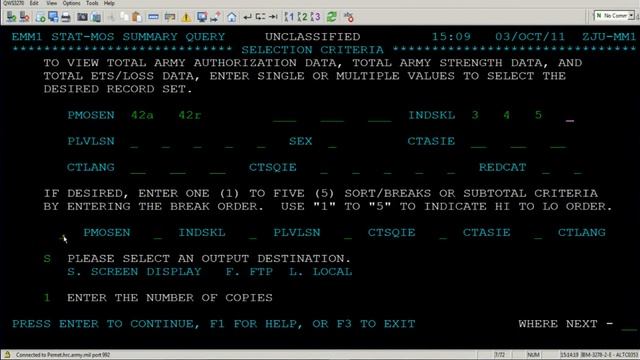Viewport: 640px width, 360px height.
Task: Click the output destination field showing S
Action: pos(47,259)
